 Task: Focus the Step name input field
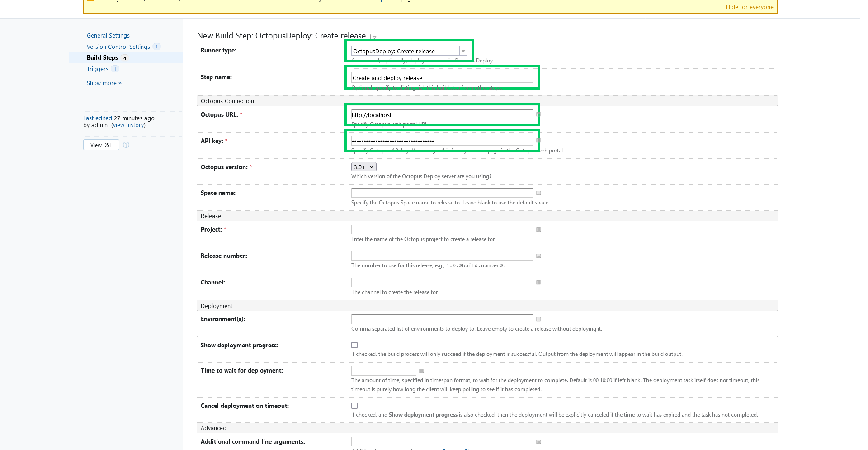[x=442, y=78]
